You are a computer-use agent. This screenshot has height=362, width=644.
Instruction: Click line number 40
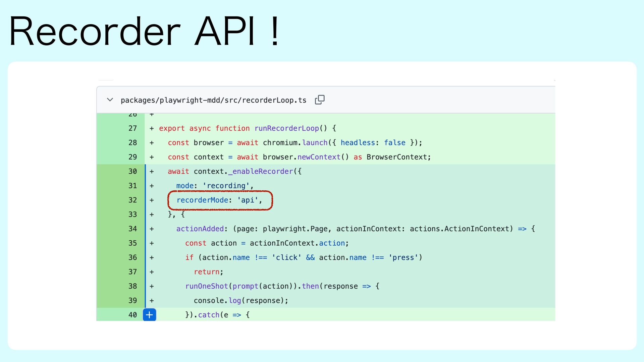tap(132, 315)
